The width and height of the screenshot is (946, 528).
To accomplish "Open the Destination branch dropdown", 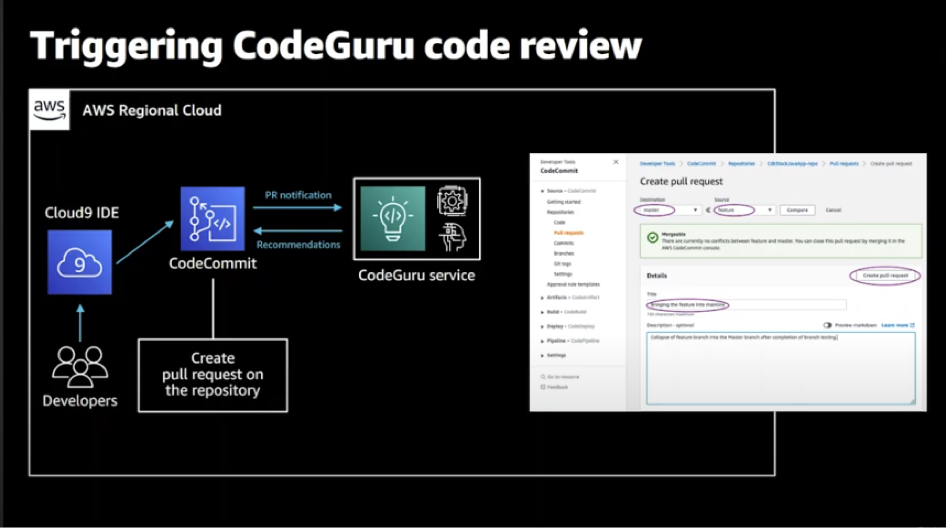I will tap(669, 210).
